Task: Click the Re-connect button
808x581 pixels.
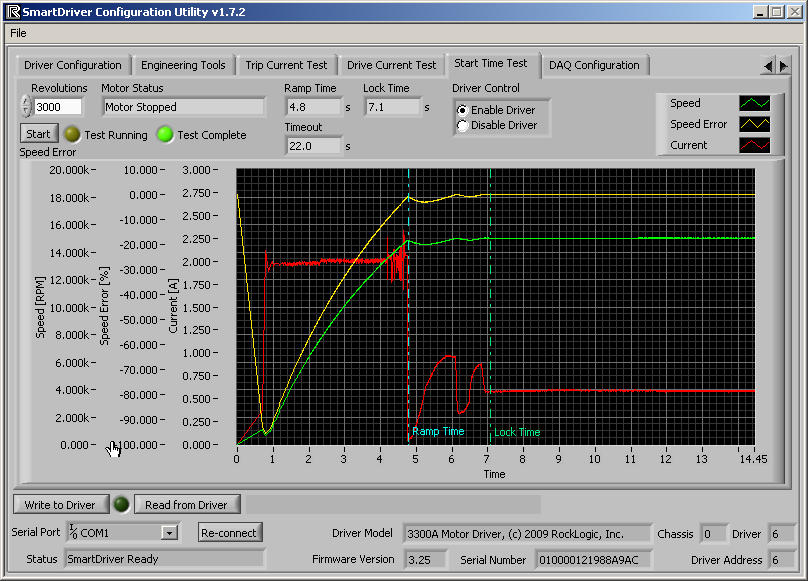Action: pyautogui.click(x=230, y=532)
